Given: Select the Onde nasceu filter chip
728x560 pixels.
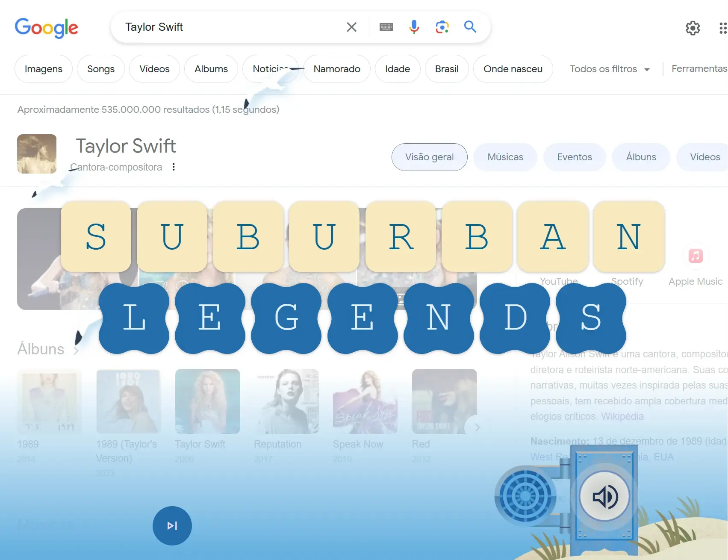Looking at the screenshot, I should pyautogui.click(x=513, y=69).
